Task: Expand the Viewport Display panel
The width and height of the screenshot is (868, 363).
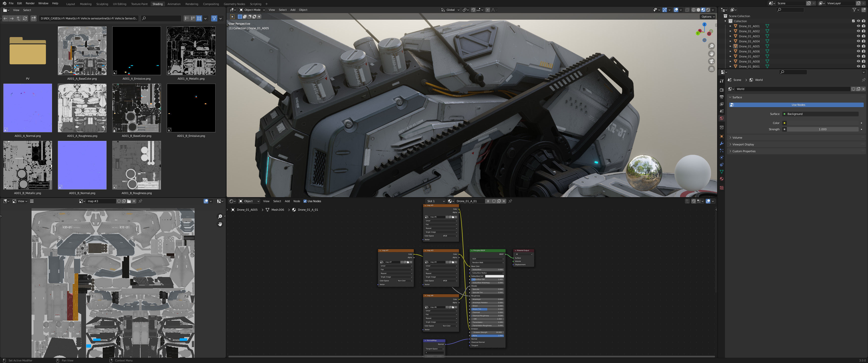Action: 743,144
